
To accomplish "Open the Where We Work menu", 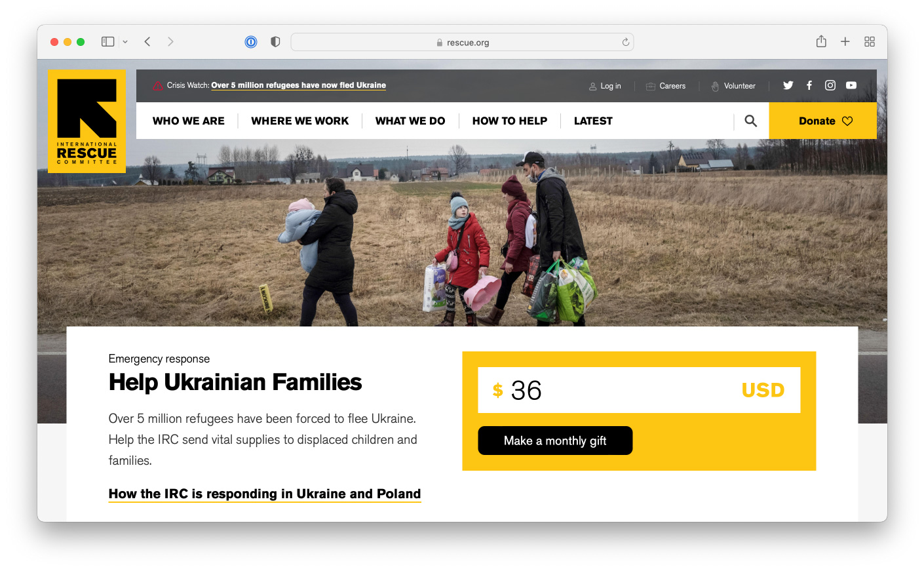I will pos(300,121).
